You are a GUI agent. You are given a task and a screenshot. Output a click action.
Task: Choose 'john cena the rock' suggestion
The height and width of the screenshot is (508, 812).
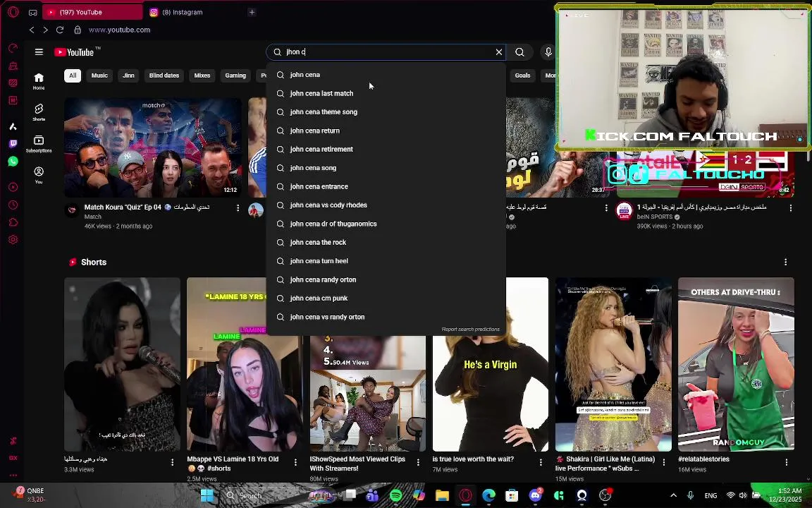click(386, 243)
